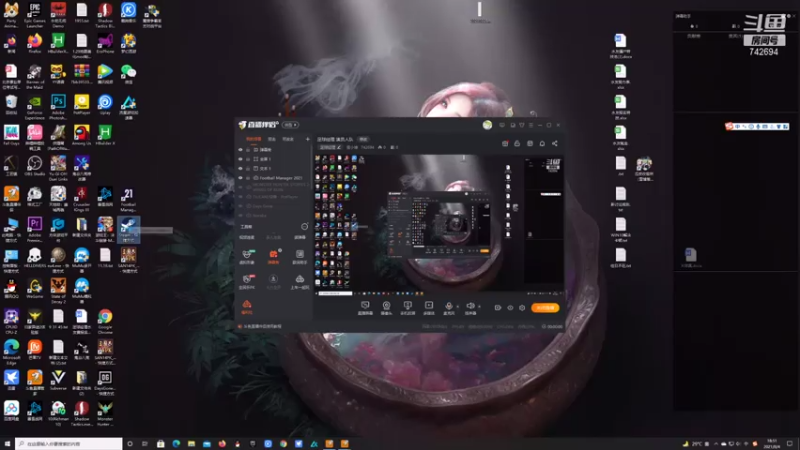Open Subverse desktop icon

pos(58,381)
